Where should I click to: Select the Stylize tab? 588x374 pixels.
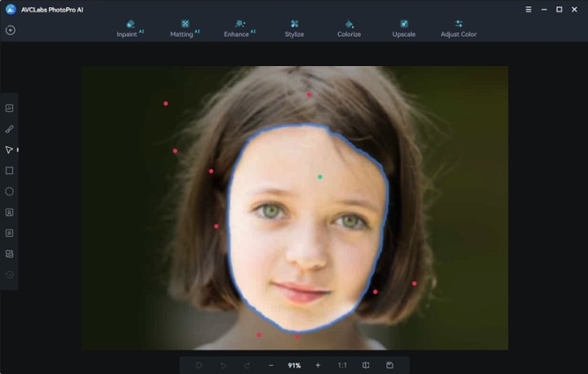click(x=294, y=29)
